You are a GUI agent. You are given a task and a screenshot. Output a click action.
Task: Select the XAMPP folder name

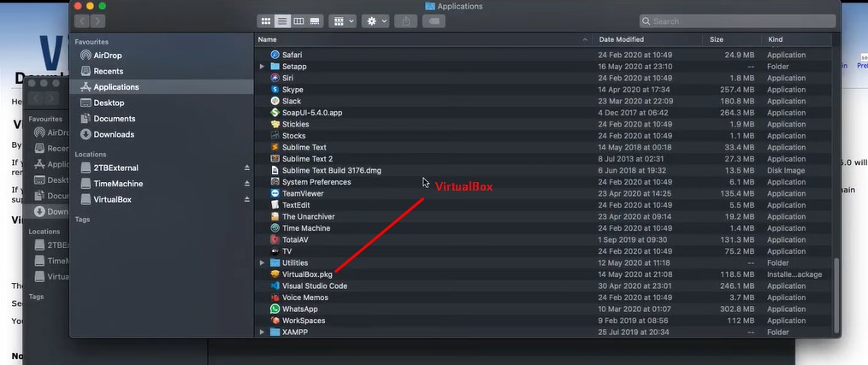click(295, 333)
